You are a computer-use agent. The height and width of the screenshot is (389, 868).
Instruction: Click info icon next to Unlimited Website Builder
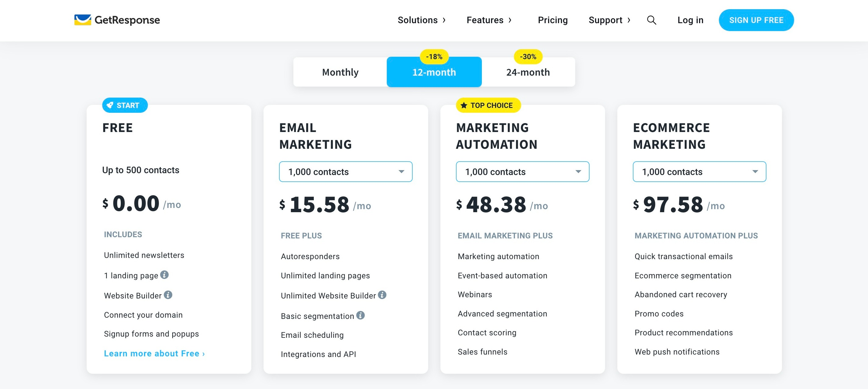[x=382, y=295]
